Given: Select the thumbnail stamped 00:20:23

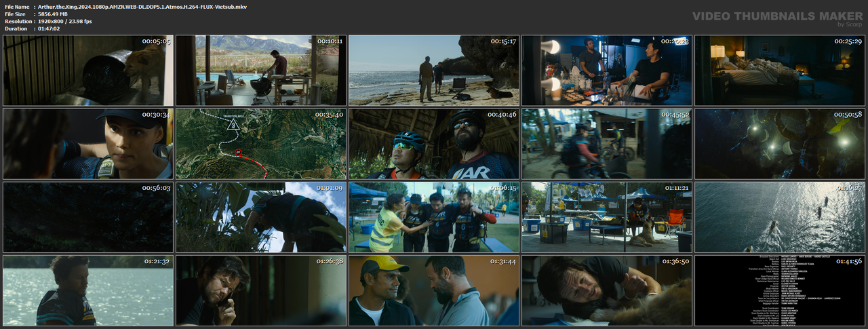Looking at the screenshot, I should (x=607, y=71).
